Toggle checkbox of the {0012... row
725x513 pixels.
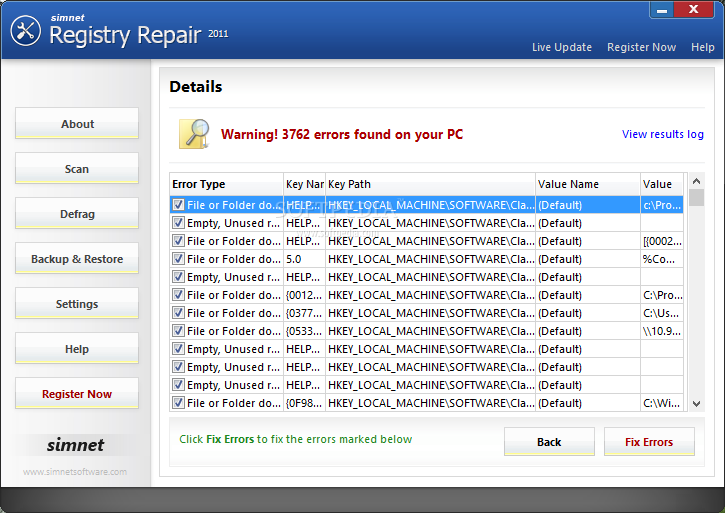pyautogui.click(x=178, y=295)
